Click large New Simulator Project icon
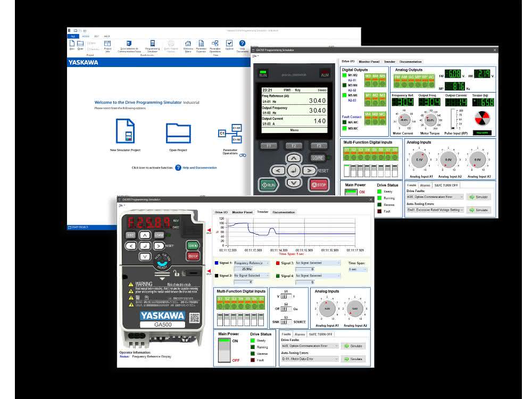This screenshot has width=532, height=399. click(x=125, y=131)
